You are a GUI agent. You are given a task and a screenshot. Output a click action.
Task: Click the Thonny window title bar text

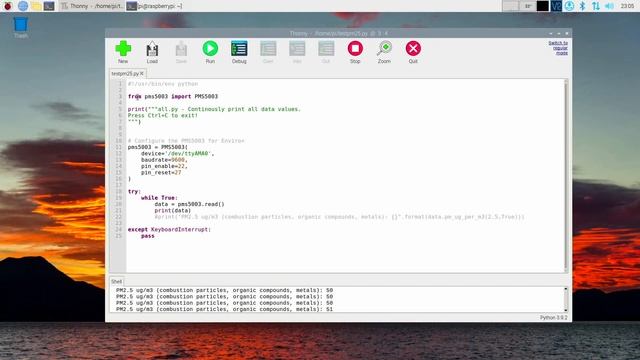pyautogui.click(x=338, y=33)
